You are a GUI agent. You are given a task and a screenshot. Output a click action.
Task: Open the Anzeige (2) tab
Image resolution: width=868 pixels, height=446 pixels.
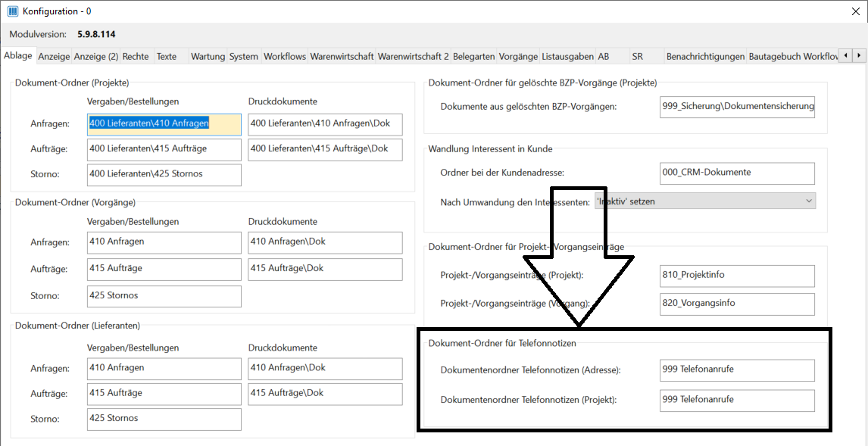click(x=96, y=57)
